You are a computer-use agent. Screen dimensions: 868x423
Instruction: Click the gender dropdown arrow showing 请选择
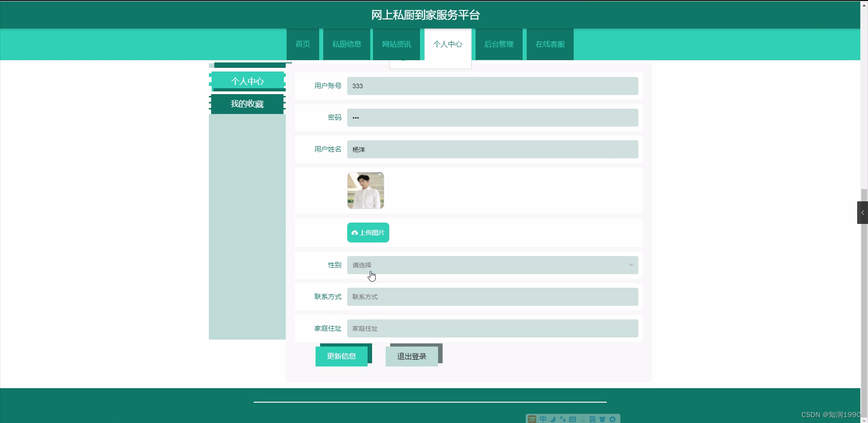pyautogui.click(x=631, y=265)
